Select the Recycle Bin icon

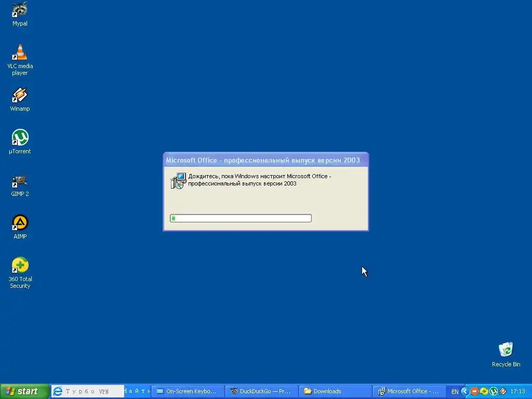click(506, 354)
